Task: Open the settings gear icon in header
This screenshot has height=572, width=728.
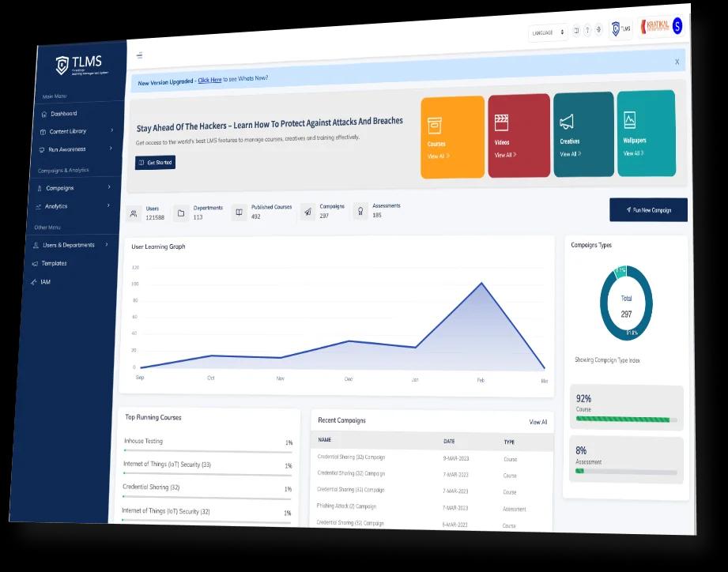Action: 599,29
